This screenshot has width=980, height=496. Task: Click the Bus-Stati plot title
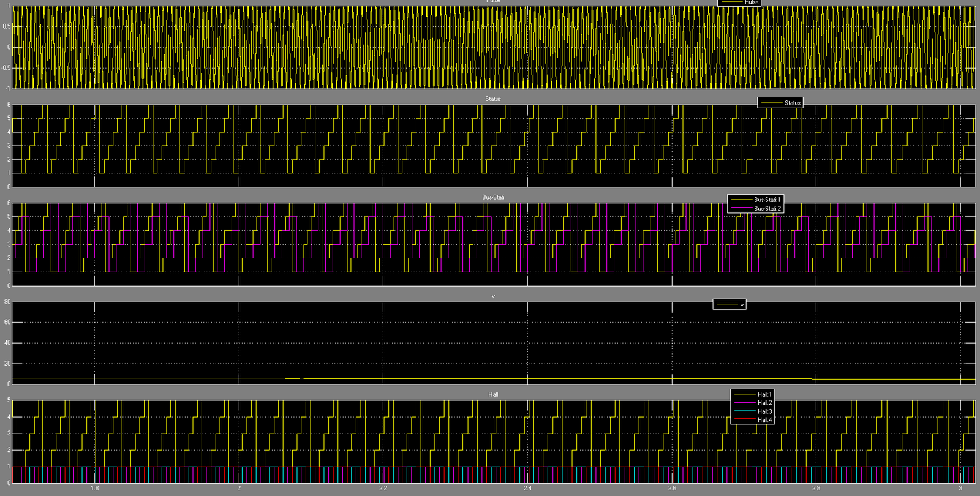493,197
